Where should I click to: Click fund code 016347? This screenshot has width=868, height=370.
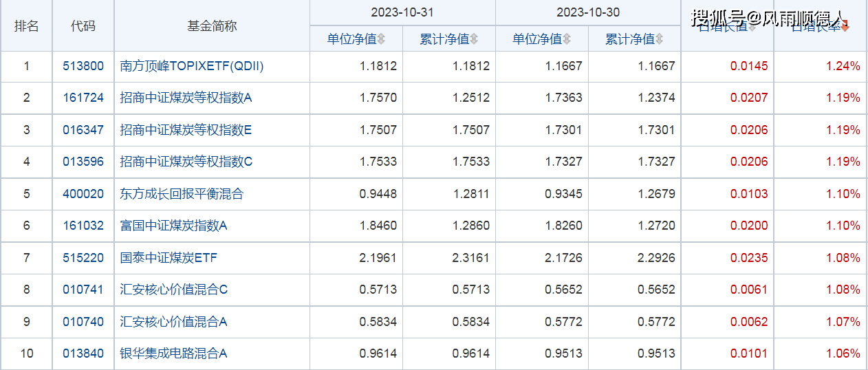pyautogui.click(x=83, y=130)
